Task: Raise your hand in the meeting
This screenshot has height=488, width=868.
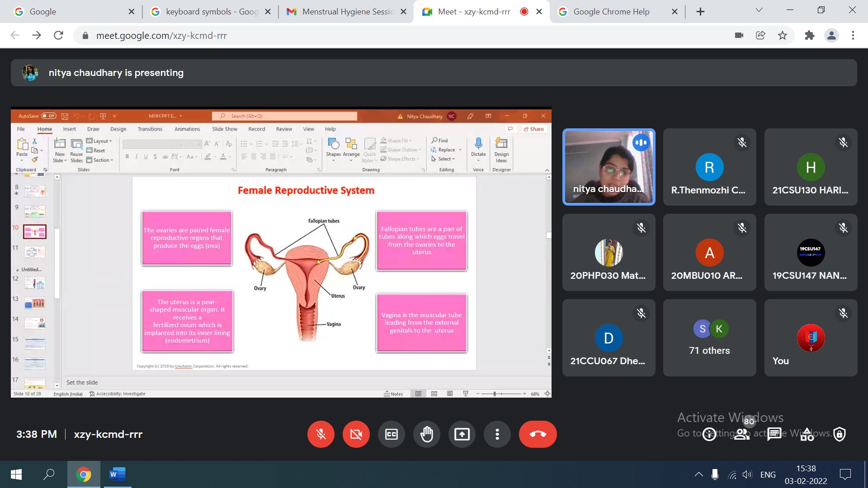Action: (x=427, y=434)
